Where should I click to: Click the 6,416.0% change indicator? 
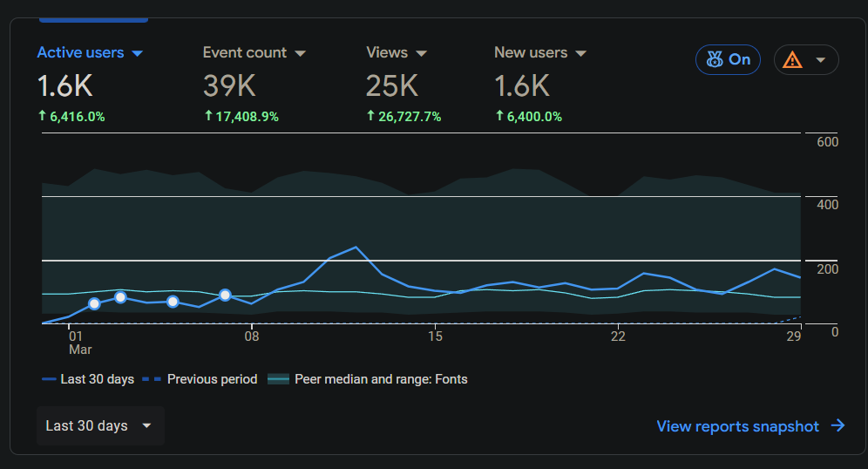coord(71,116)
